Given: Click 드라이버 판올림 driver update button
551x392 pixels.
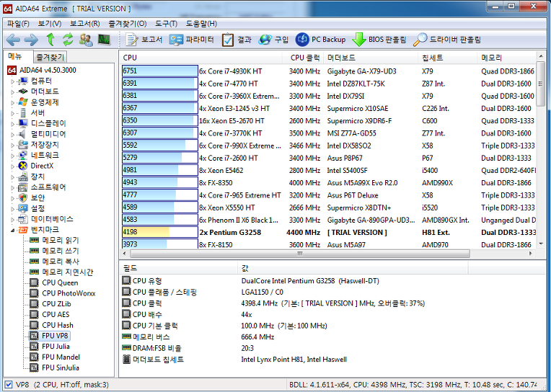Looking at the screenshot, I should coord(447,40).
